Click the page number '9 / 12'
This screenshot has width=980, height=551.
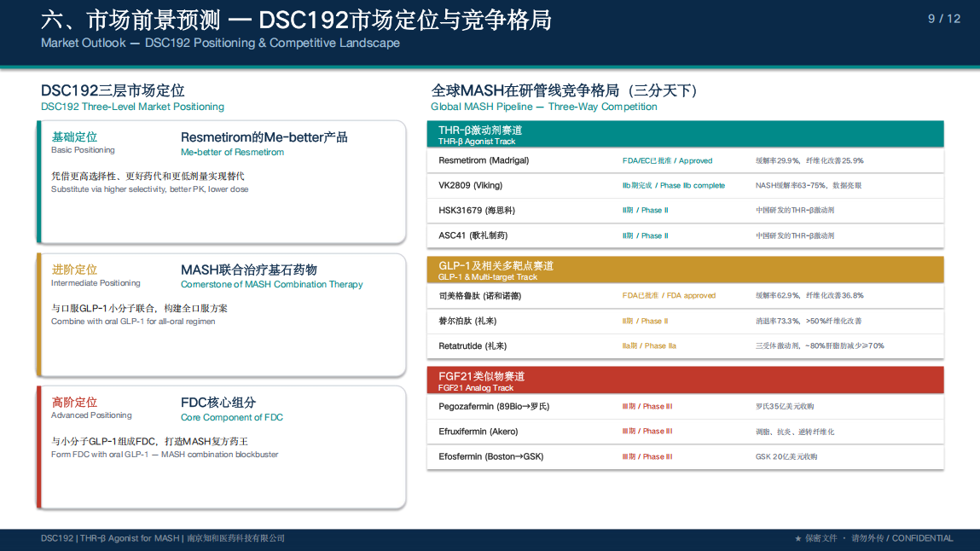(x=943, y=19)
